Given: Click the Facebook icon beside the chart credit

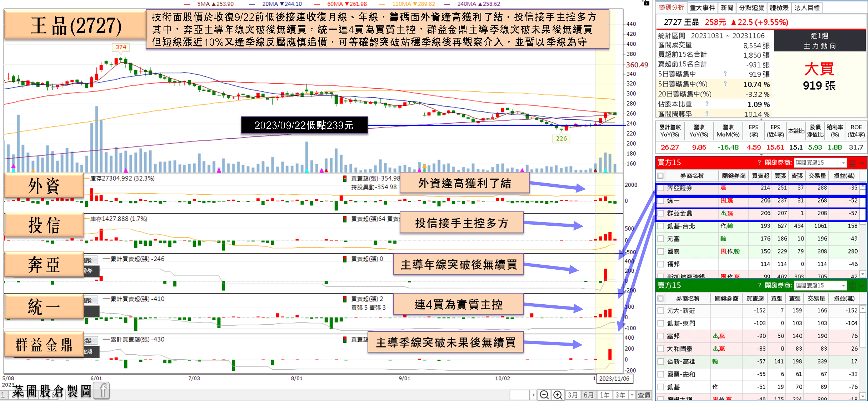Looking at the screenshot, I should (x=102, y=391).
